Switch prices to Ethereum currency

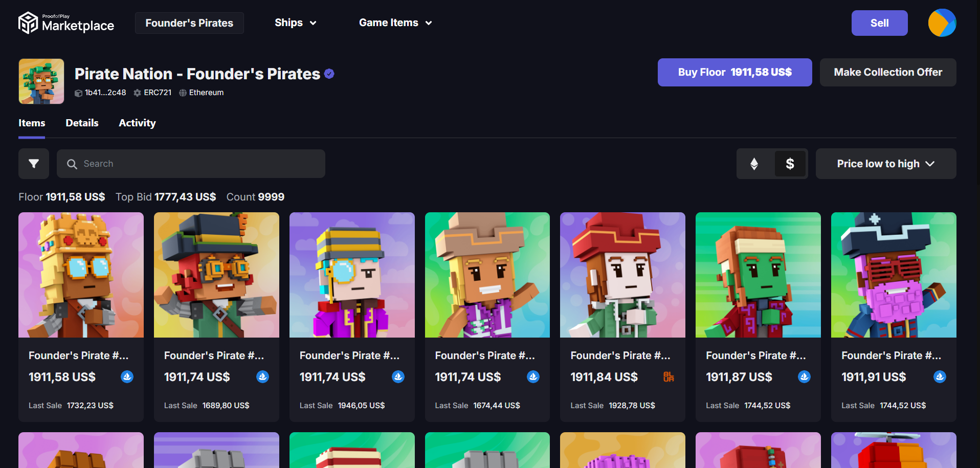(754, 164)
